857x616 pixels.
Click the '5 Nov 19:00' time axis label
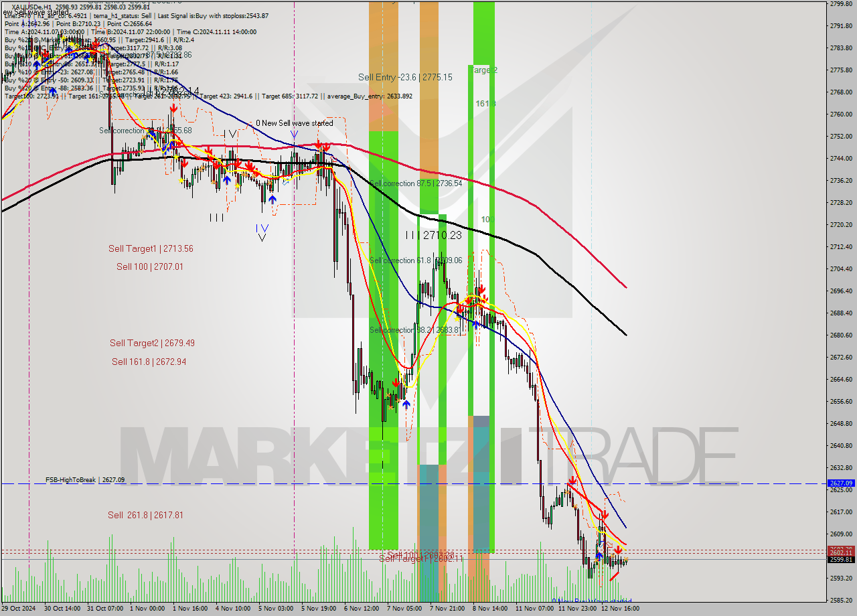(319, 609)
